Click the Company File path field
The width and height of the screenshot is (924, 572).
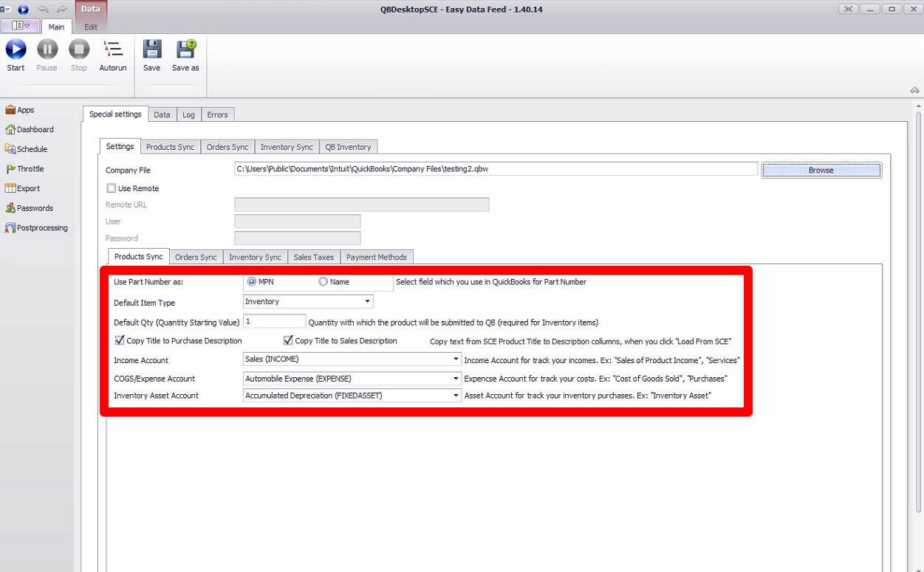496,169
